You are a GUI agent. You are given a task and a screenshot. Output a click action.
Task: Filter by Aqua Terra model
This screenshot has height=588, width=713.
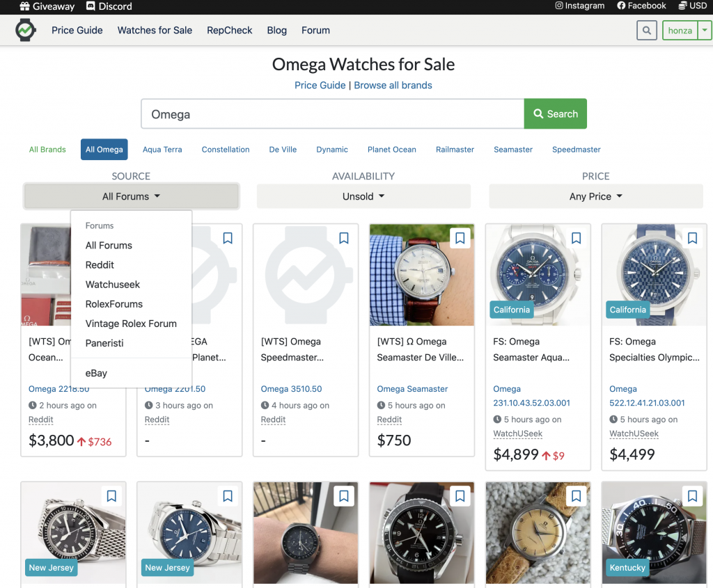[162, 150]
